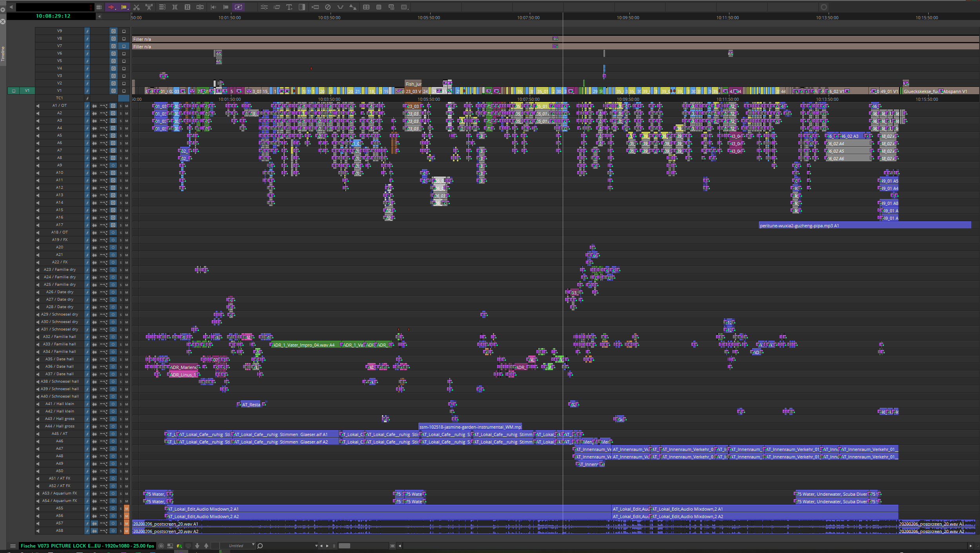The height and width of the screenshot is (553, 980).
Task: Toggle power button on track A3
Action: tap(113, 120)
